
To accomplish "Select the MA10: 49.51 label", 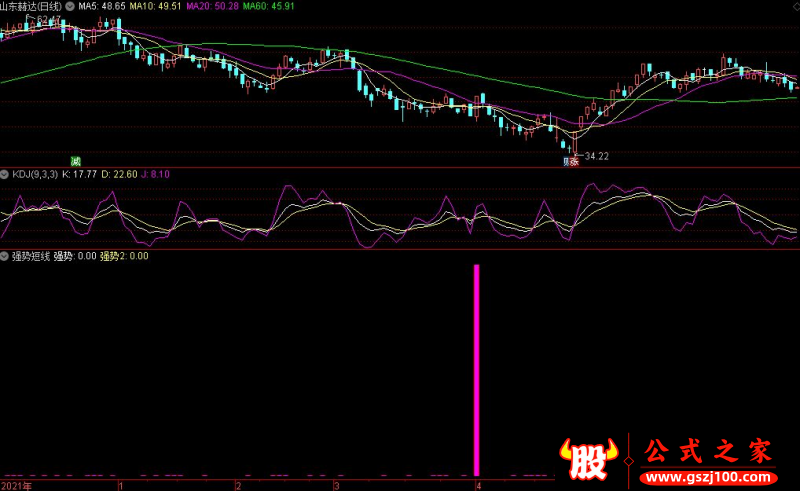I will [x=155, y=7].
